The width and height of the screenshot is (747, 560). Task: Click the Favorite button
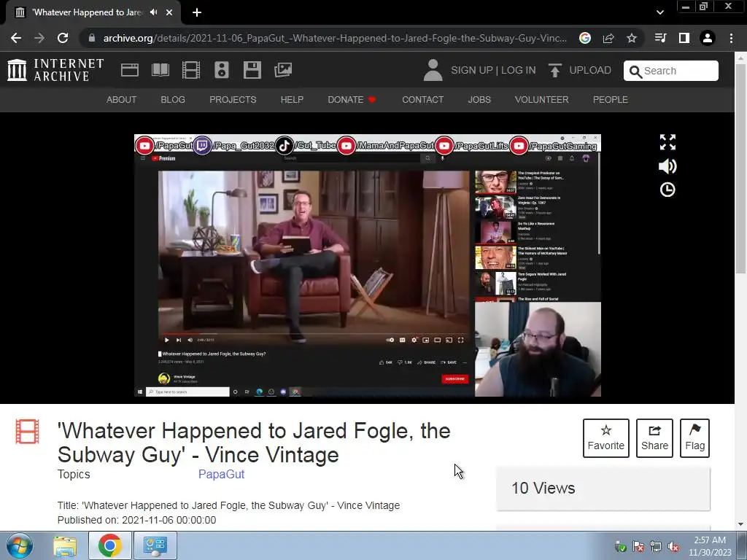click(x=606, y=438)
